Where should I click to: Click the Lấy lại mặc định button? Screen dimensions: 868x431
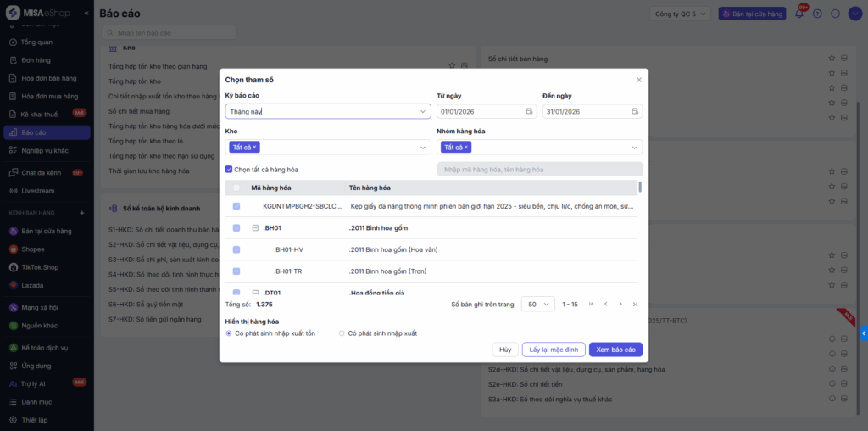coord(553,350)
